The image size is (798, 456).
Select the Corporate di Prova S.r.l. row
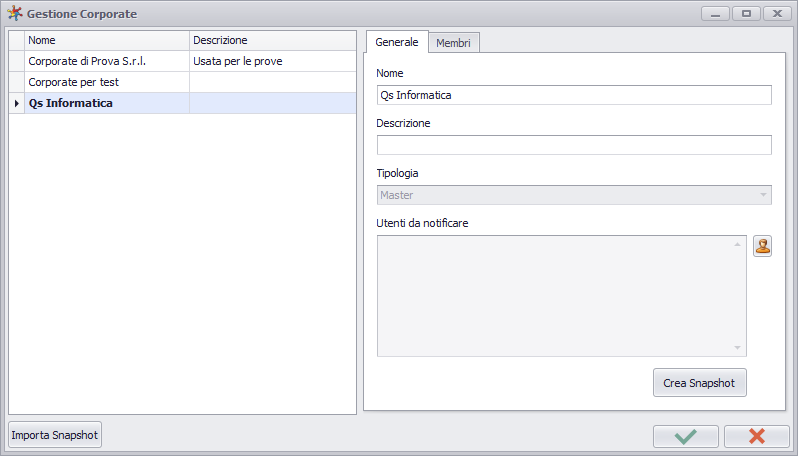click(x=183, y=61)
